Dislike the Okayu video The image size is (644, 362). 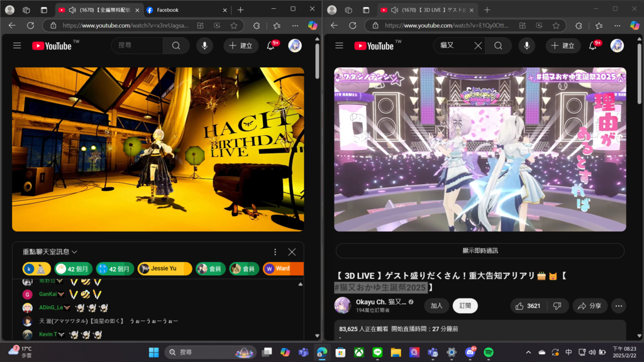pos(557,306)
